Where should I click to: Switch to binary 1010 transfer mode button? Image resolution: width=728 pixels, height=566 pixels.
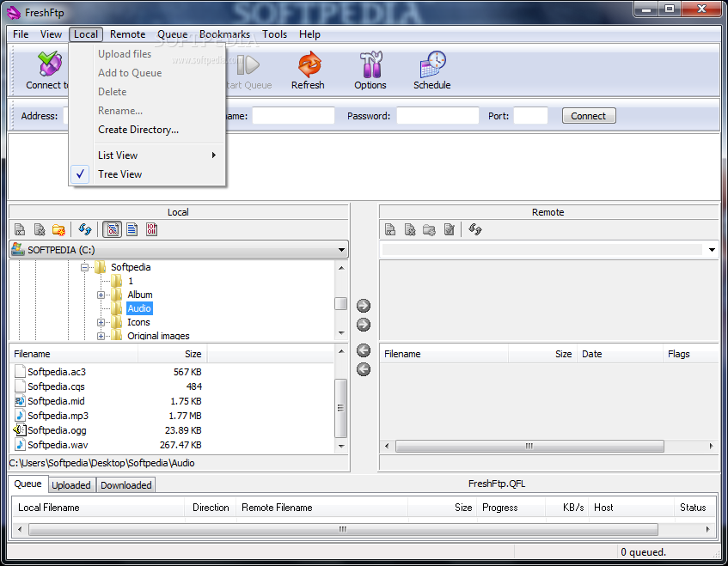click(151, 229)
